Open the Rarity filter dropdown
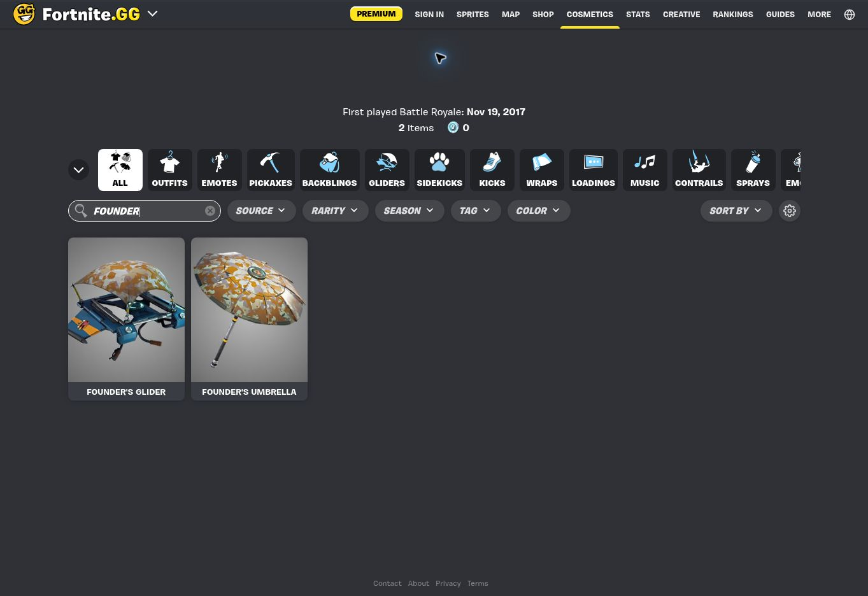 pos(336,211)
